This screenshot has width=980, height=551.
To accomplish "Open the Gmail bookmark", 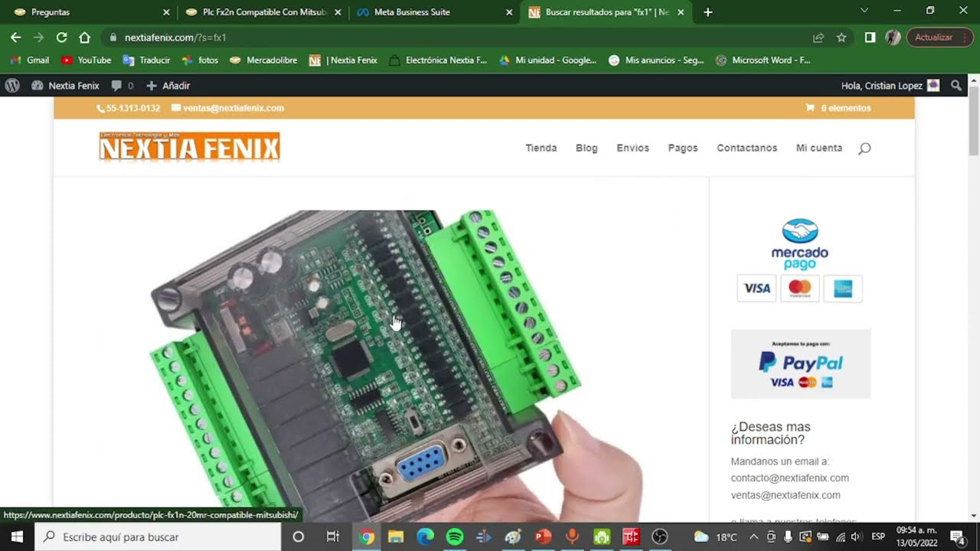I will tap(30, 60).
